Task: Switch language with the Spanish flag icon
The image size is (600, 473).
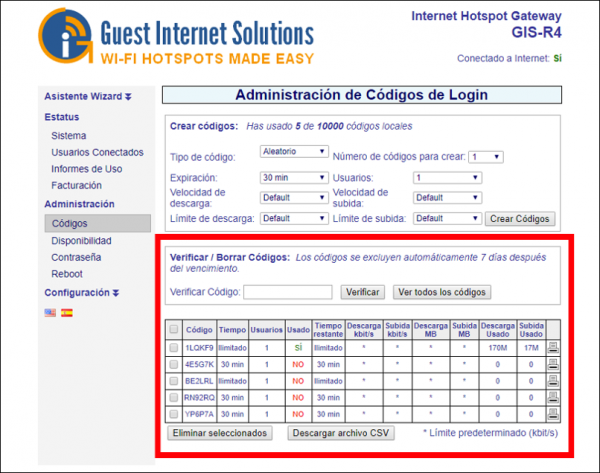Action: click(67, 313)
